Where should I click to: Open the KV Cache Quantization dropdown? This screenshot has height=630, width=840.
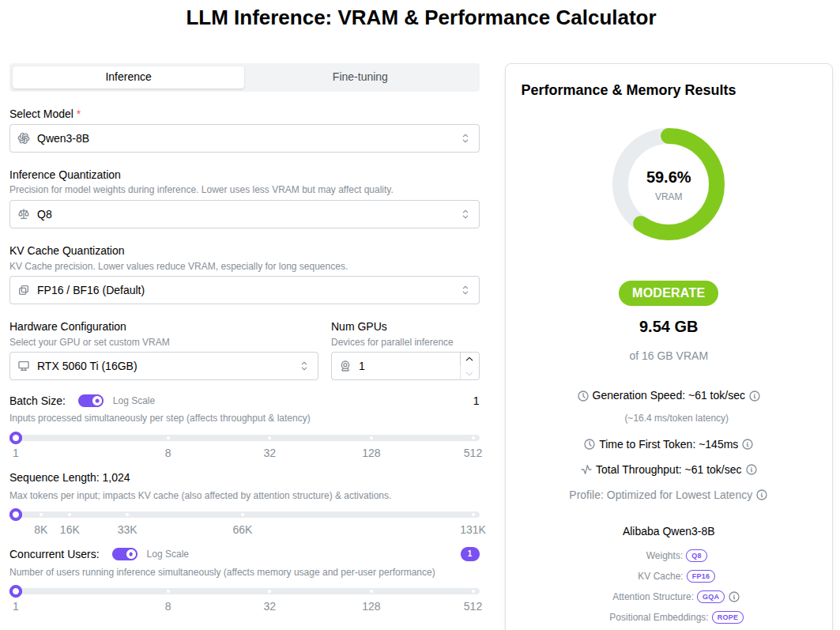click(x=244, y=290)
